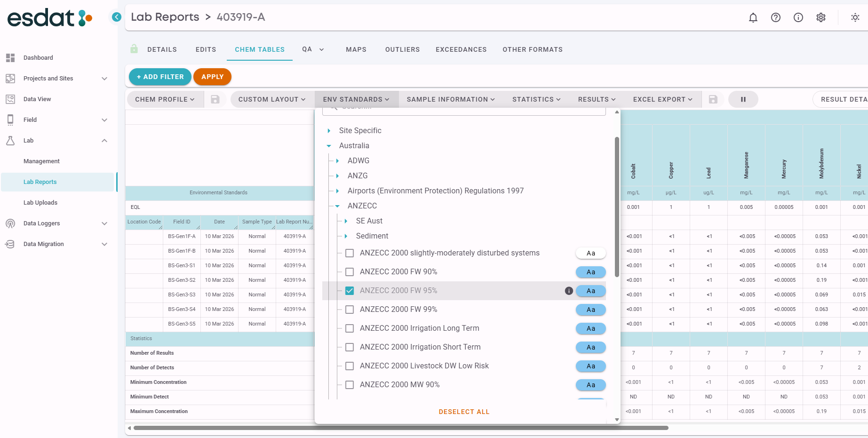Expand the Site Specific tree node
The image size is (868, 438).
[x=329, y=131]
